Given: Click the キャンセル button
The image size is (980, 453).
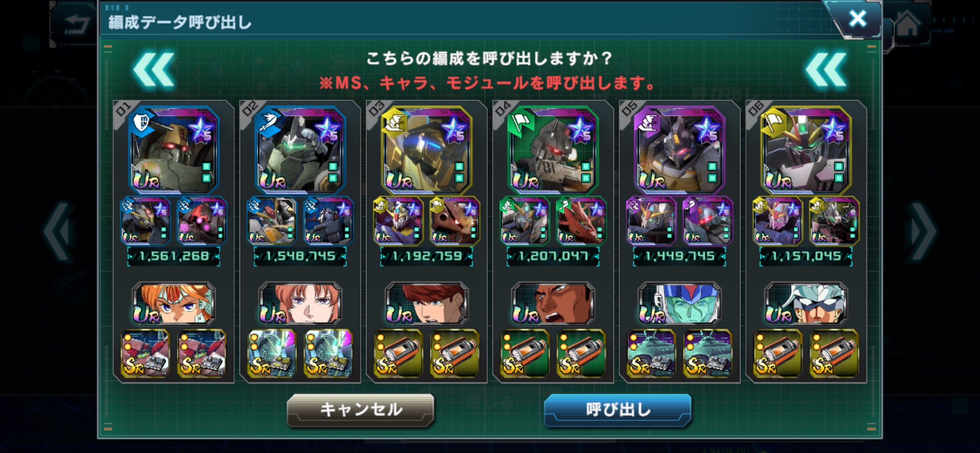Looking at the screenshot, I should click(x=360, y=410).
